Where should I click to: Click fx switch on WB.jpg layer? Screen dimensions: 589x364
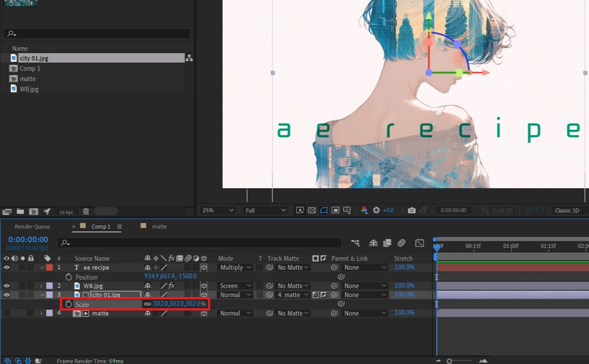(171, 286)
